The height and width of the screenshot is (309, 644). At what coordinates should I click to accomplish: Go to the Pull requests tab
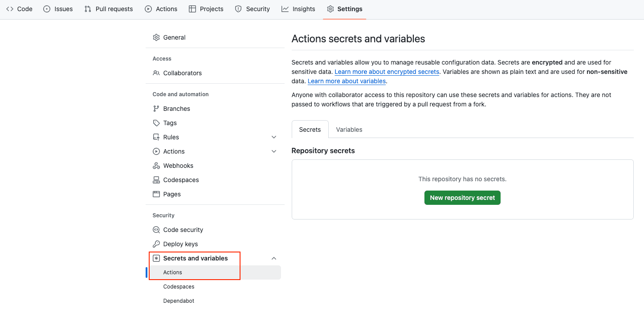(109, 9)
